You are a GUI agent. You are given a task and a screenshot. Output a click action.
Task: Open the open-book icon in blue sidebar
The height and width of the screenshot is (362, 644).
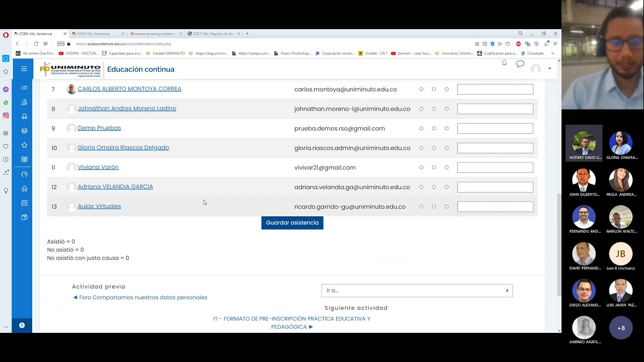(24, 159)
